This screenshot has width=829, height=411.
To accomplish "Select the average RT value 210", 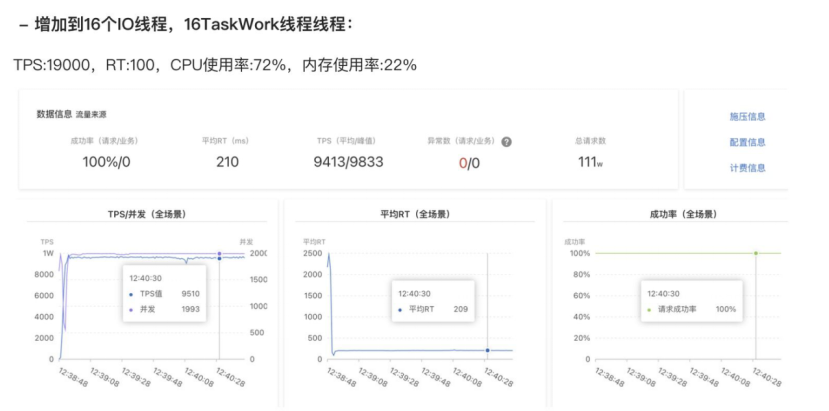I will (227, 162).
